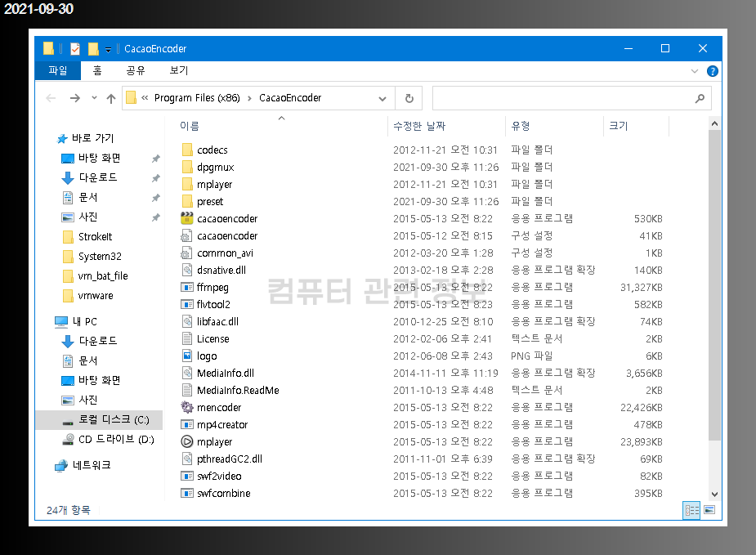Select StrokeIt folder in navigation pane
Viewport: 756px width, 555px height.
tap(95, 237)
